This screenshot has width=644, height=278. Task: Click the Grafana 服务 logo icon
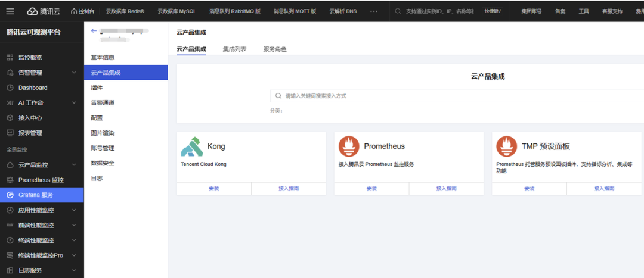click(10, 195)
